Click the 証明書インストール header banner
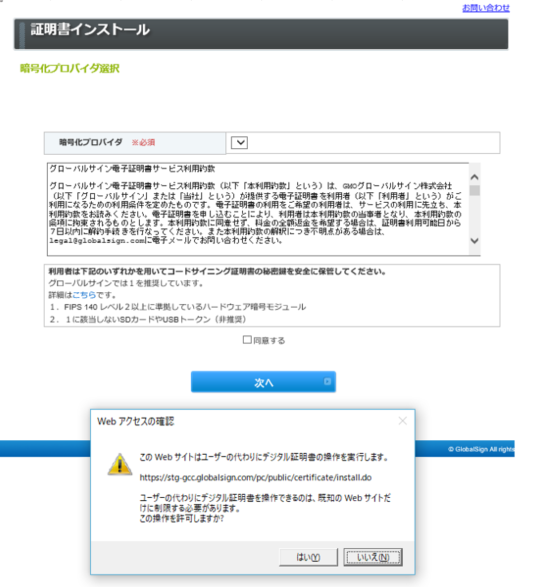538x587 pixels. [261, 34]
